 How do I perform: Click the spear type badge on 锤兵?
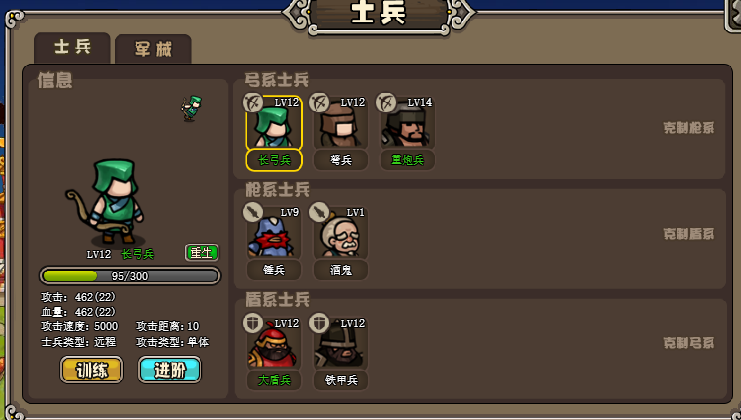pos(253,212)
